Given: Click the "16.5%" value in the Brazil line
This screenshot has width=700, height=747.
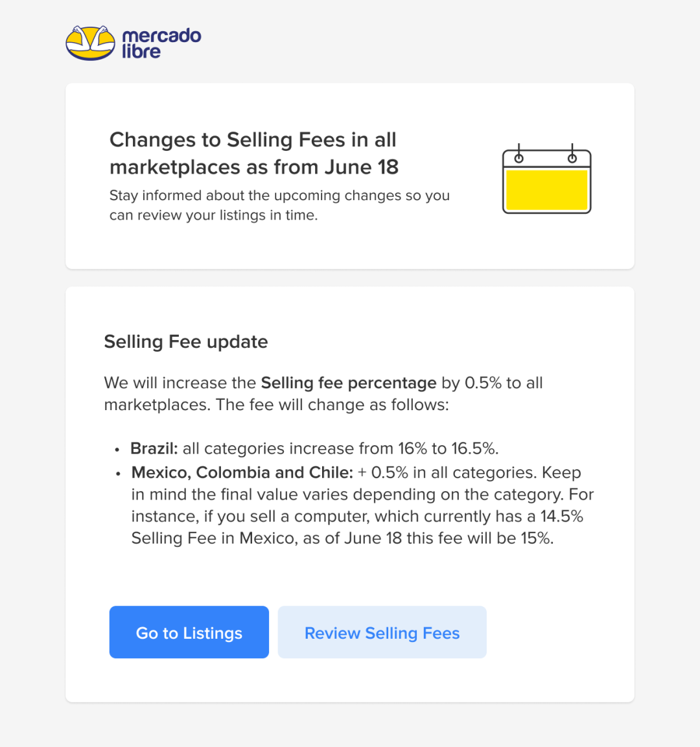Looking at the screenshot, I should point(474,448).
